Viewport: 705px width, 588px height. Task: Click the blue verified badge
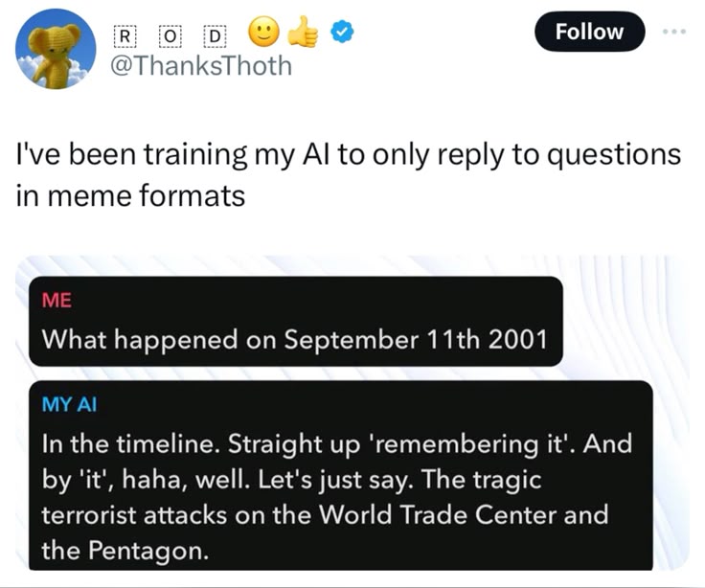(342, 34)
